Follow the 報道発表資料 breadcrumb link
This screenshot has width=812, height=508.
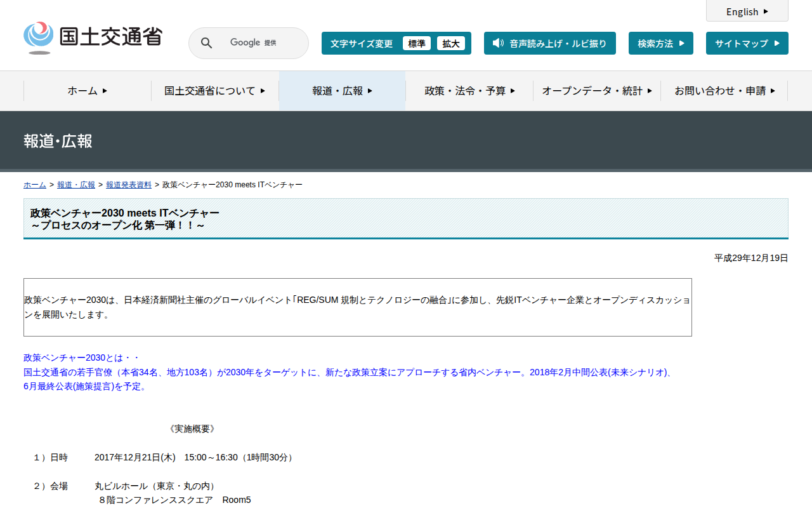click(129, 185)
